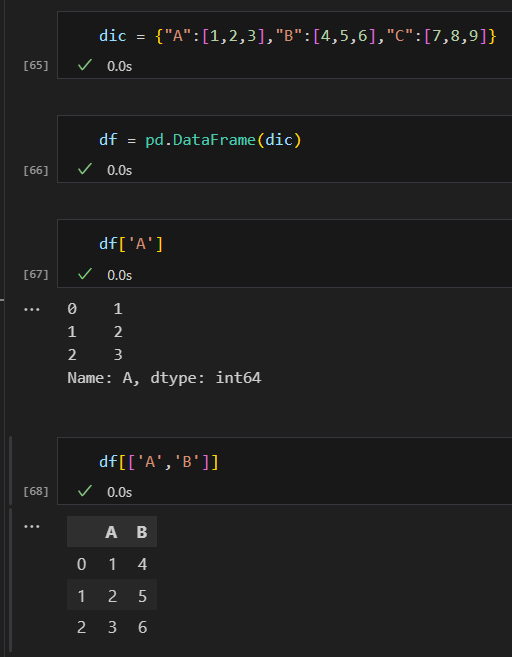Click the 0.0s execution time of cell 67
This screenshot has width=512, height=657.
(x=119, y=275)
